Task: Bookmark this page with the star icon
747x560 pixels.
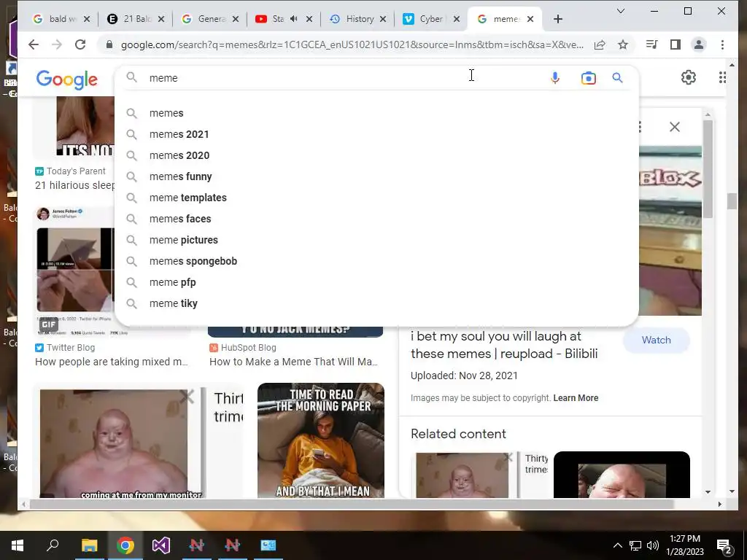Action: (623, 44)
